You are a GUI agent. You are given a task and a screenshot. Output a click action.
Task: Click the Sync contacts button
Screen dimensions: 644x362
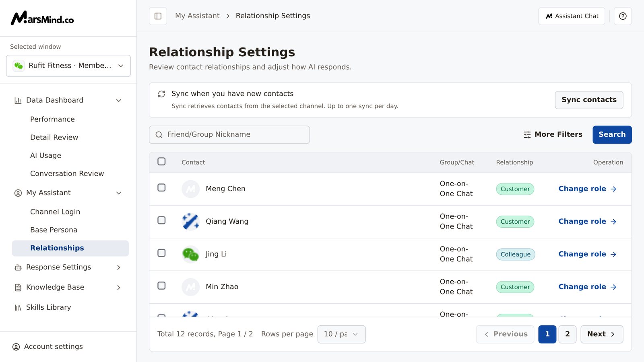(x=589, y=100)
